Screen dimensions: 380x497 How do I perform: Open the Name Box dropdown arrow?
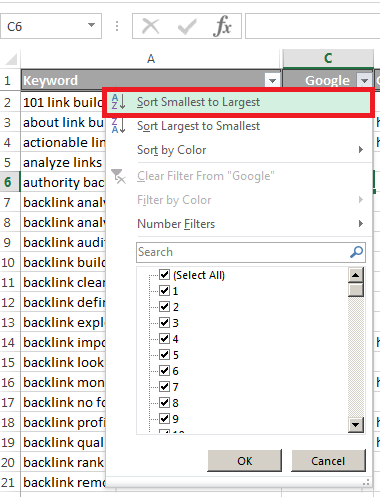[x=91, y=26]
